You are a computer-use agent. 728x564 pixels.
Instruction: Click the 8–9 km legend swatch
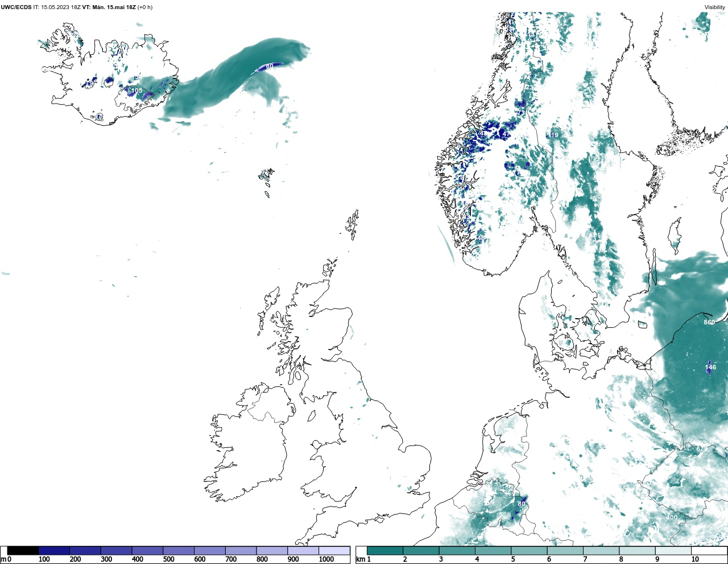[638, 550]
